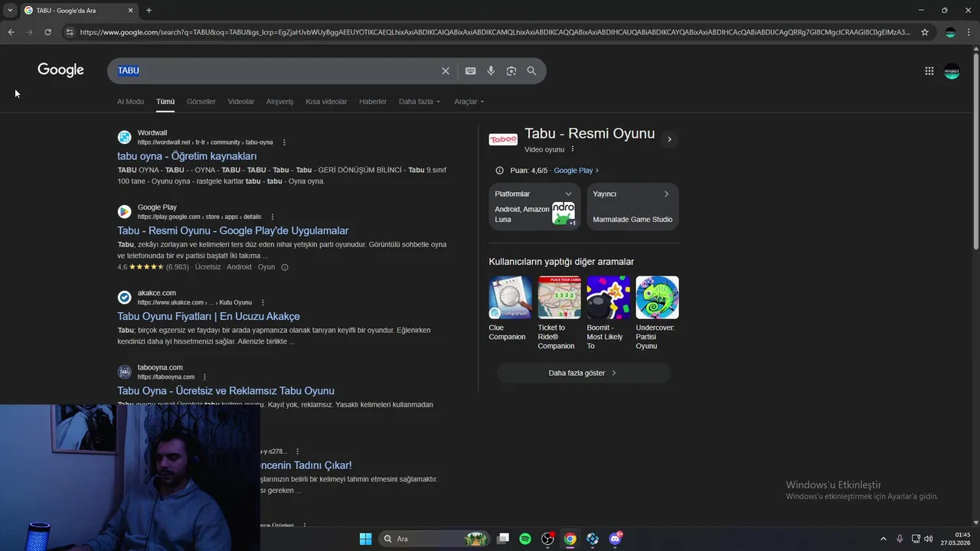The height and width of the screenshot is (551, 980).
Task: Expand the Araçlar tools menu
Action: click(x=469, y=102)
